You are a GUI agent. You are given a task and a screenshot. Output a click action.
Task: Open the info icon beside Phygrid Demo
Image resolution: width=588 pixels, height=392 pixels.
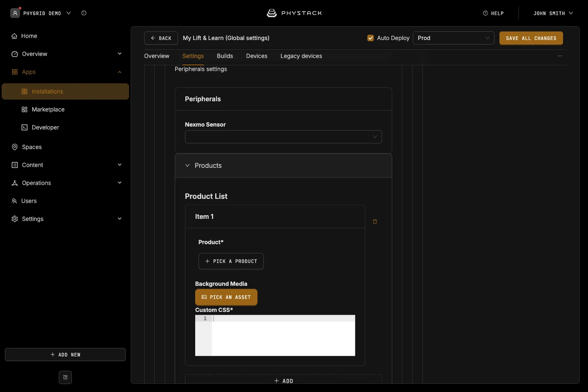tap(84, 13)
